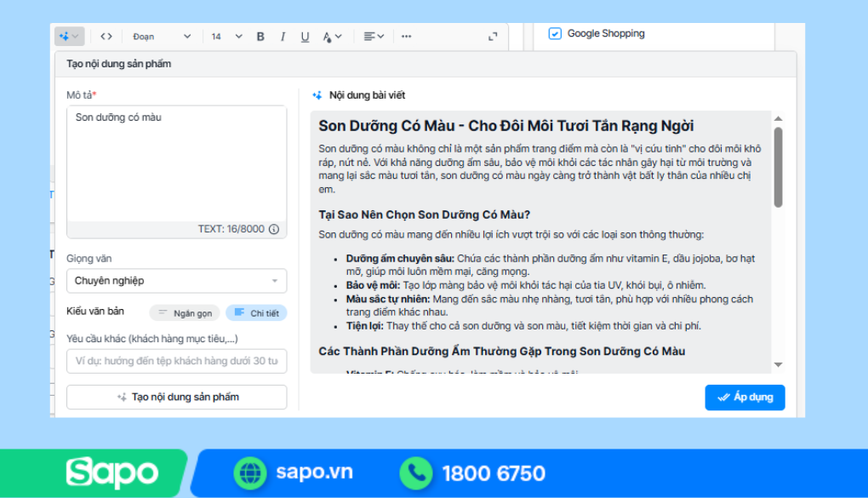Open the text alignment dropdown
The width and height of the screenshot is (868, 498).
click(373, 36)
